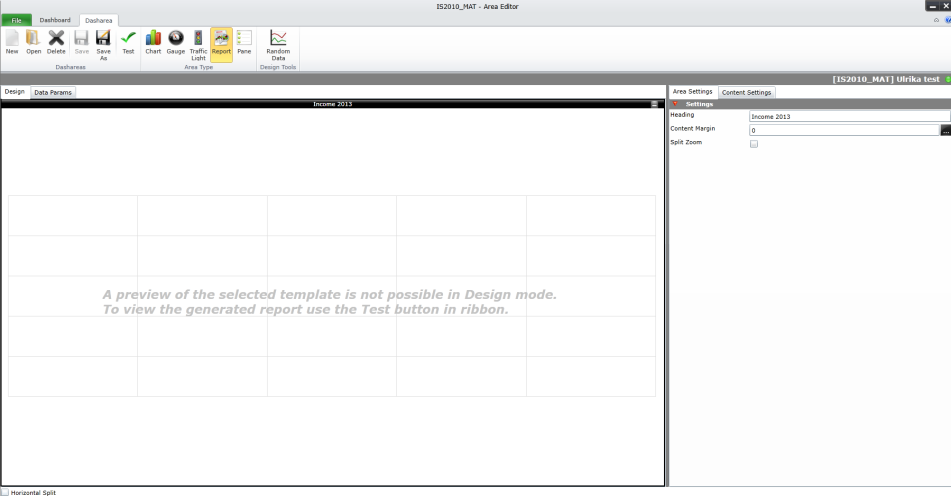Click the Heading input field

point(850,116)
